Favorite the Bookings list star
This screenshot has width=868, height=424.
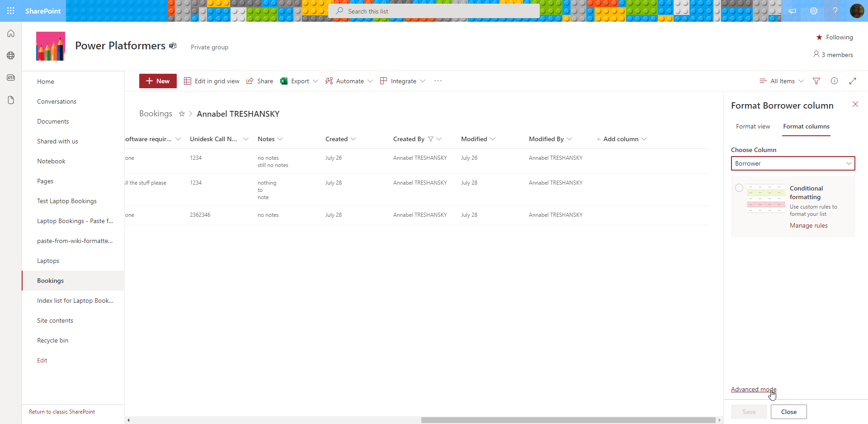coord(182,114)
